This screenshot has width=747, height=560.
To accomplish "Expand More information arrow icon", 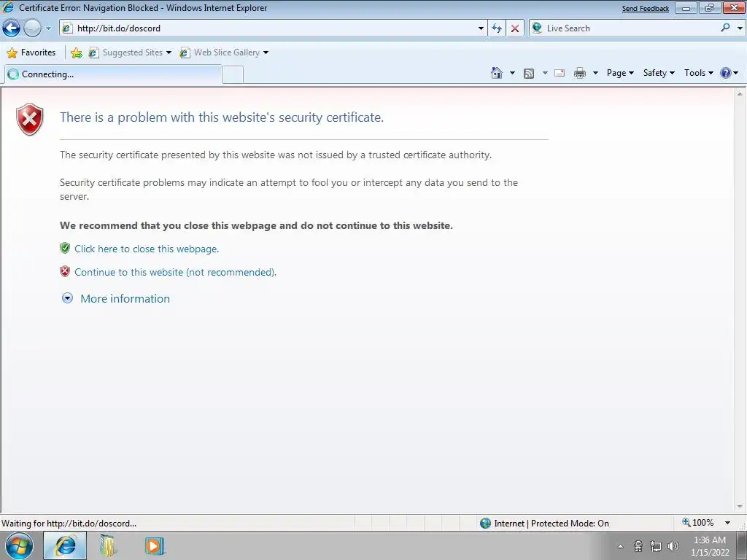I will [68, 298].
